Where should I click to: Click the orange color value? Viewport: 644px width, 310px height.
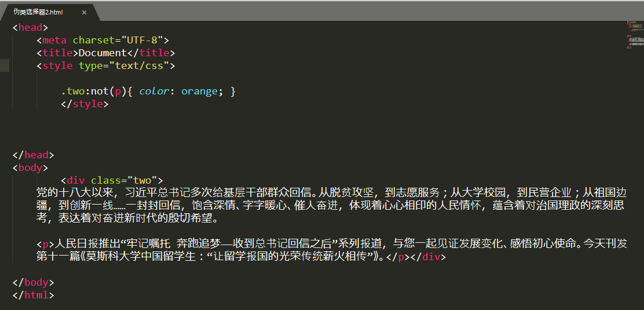(199, 92)
